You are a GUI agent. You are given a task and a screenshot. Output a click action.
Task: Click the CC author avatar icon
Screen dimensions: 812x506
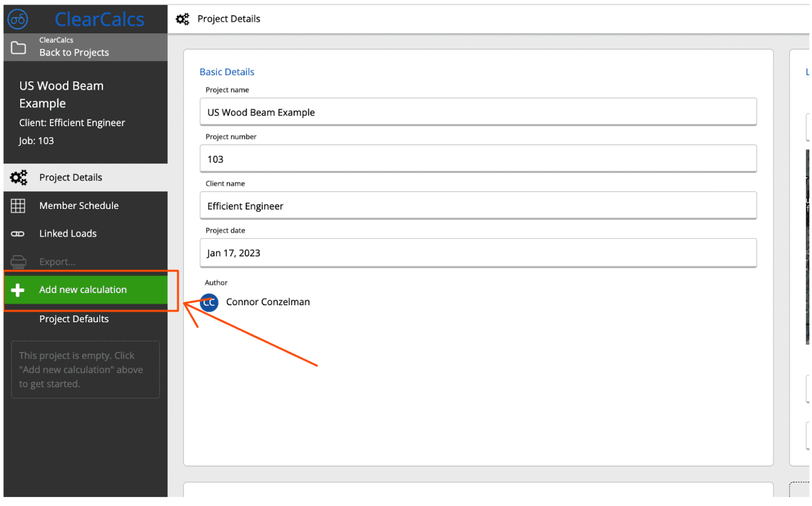(x=209, y=302)
